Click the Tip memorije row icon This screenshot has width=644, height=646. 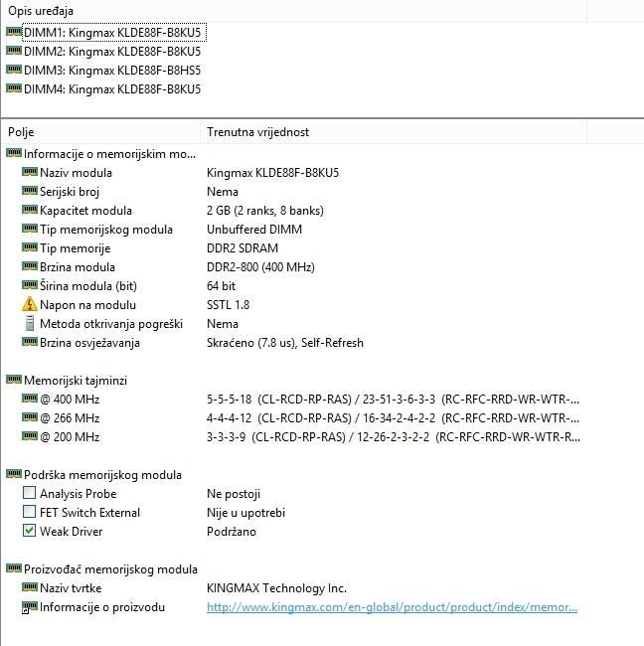point(30,247)
